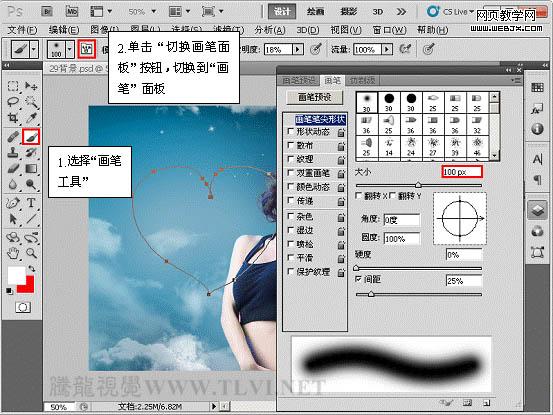Image resolution: width=553 pixels, height=415 pixels.
Task: Select the Horizontal Type tool
Action: click(31, 203)
